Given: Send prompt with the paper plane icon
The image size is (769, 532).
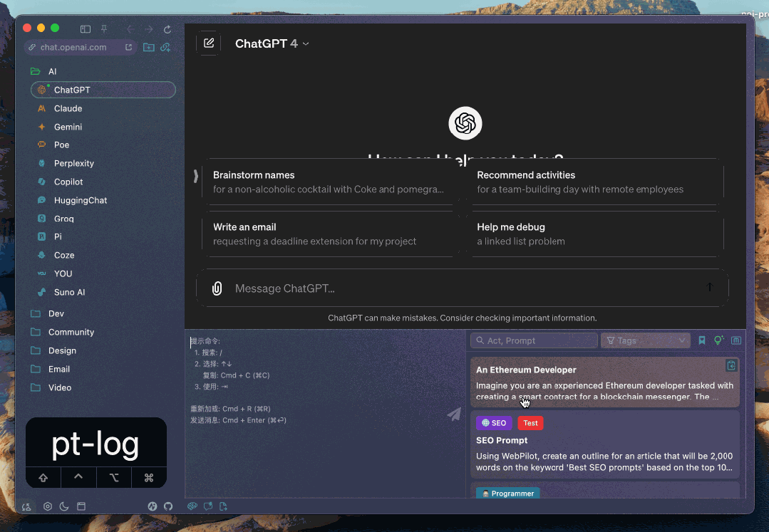Looking at the screenshot, I should 454,414.
